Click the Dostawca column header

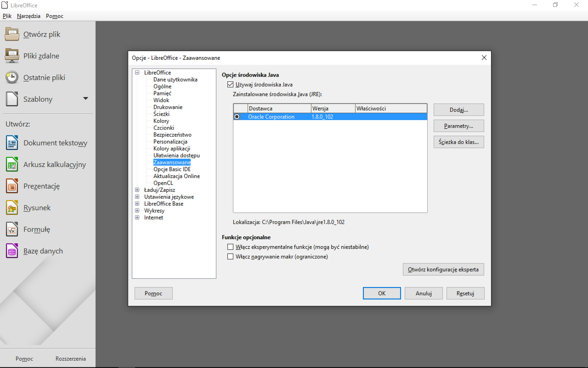click(279, 108)
